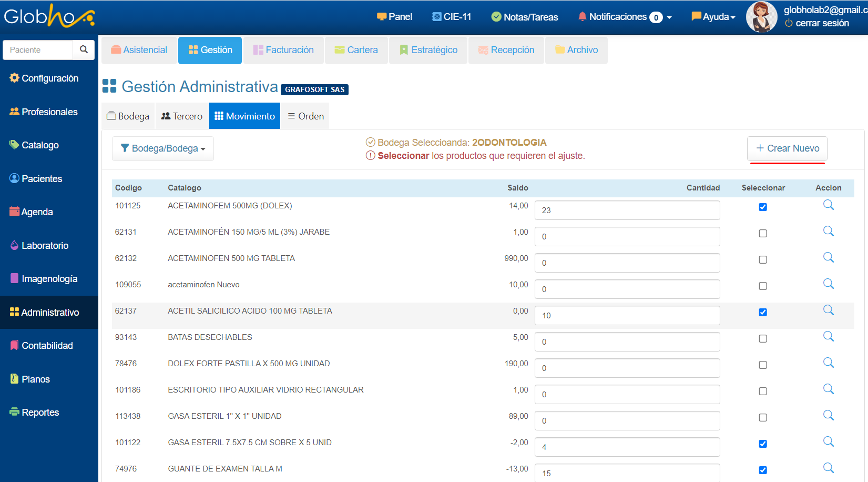Screen dimensions: 868x482
Task: Expand the Bodega/Bodega filter dropdown
Action: (163, 148)
